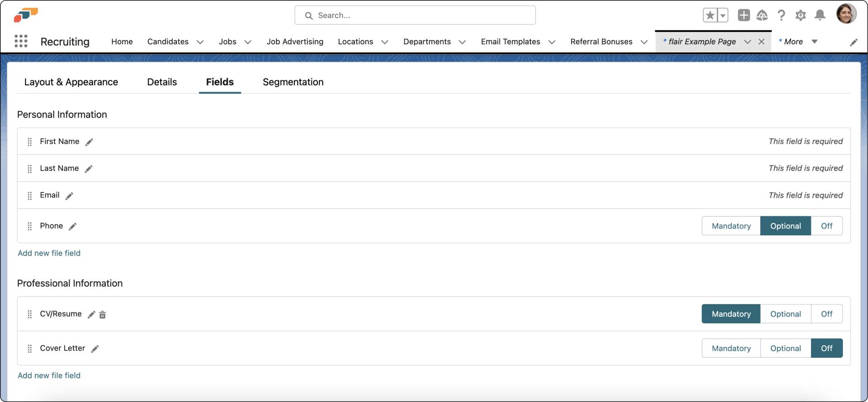Click the navigation bar edit pencil
868x402 pixels.
(x=854, y=42)
